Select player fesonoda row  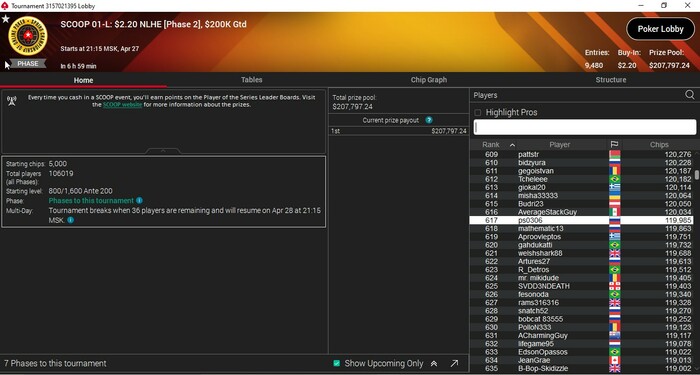(581, 294)
